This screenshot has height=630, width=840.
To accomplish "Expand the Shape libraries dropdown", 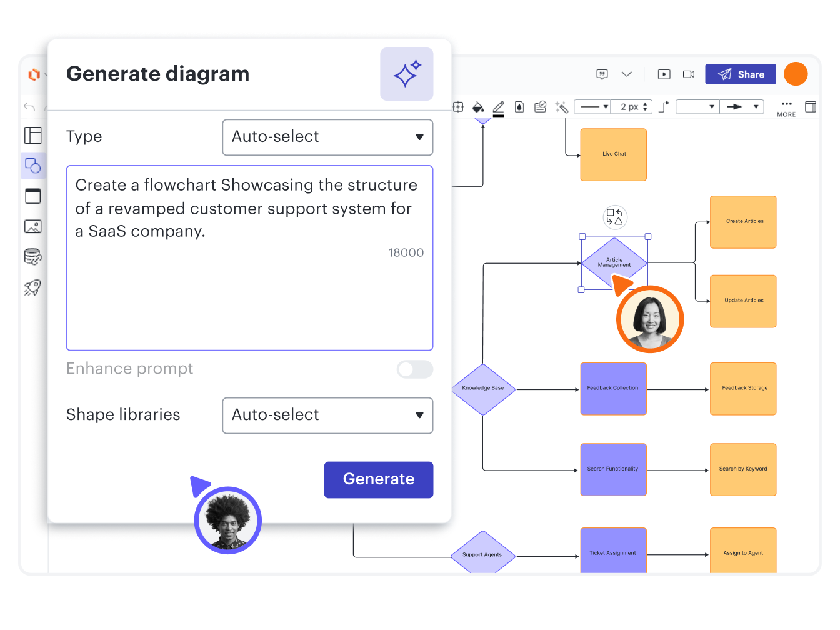I will (327, 415).
